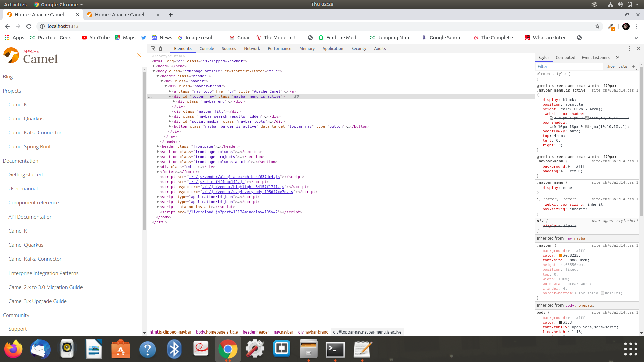Open the orange #ed8225 color swatch

click(x=560, y=255)
